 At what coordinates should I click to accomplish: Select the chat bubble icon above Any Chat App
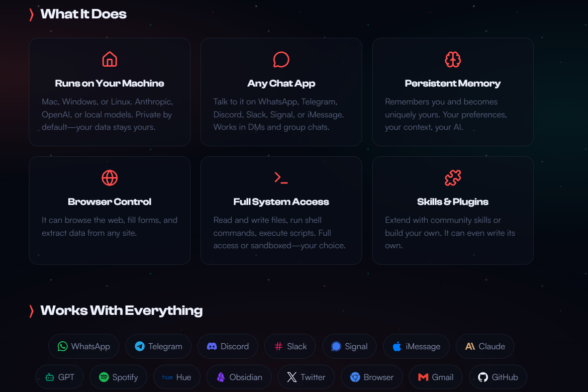[281, 59]
